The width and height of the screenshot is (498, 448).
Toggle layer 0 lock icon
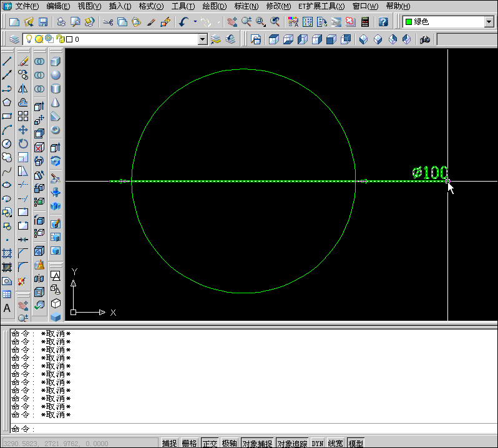[60, 39]
